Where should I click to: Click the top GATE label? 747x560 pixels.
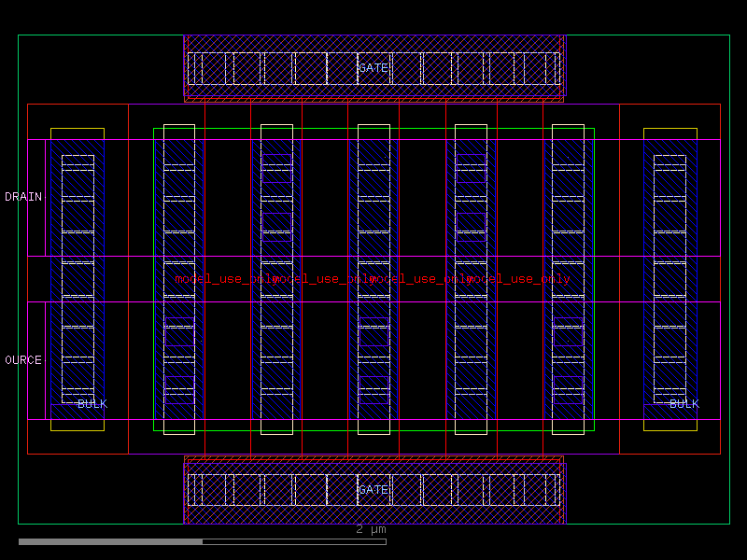click(x=373, y=67)
